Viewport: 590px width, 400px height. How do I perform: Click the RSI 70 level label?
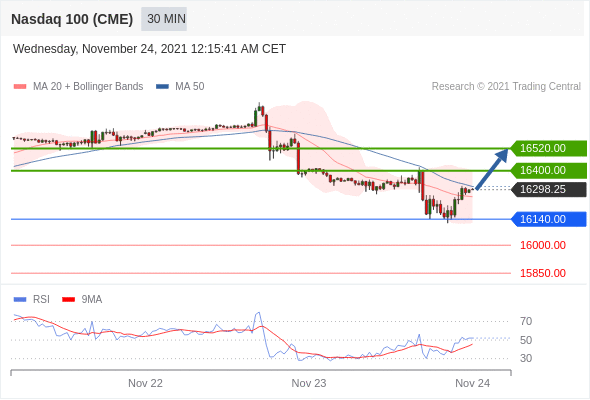(526, 321)
